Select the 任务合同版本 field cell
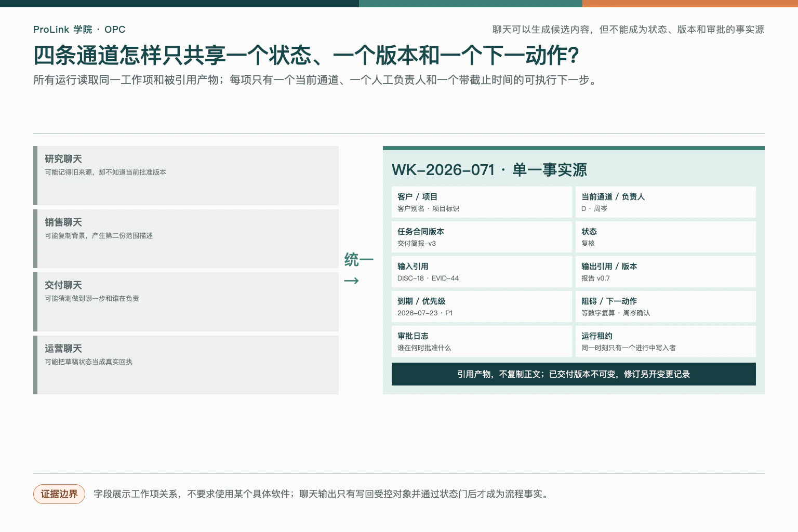798x532 pixels. 482,237
